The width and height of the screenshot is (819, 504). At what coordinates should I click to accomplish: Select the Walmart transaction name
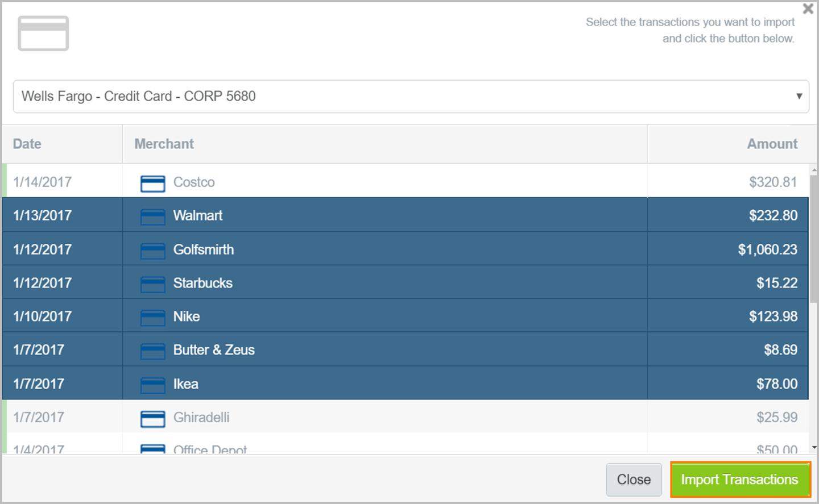pyautogui.click(x=198, y=215)
